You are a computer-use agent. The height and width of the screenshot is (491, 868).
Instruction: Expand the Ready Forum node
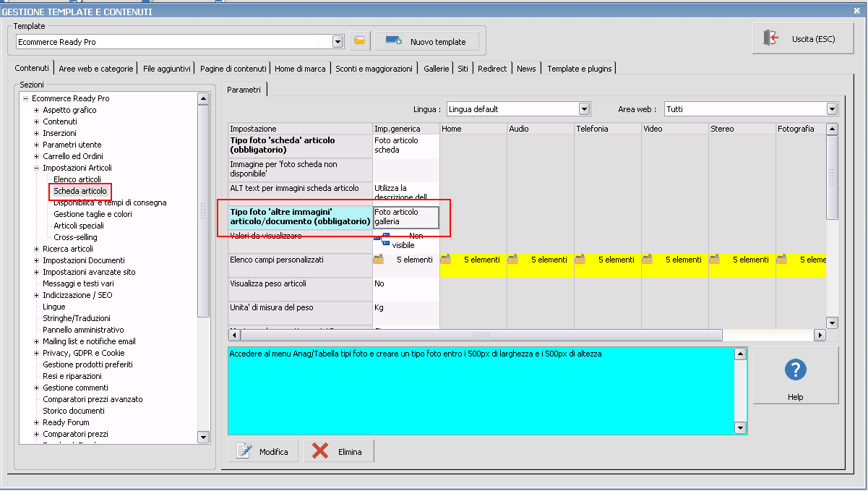(x=36, y=422)
